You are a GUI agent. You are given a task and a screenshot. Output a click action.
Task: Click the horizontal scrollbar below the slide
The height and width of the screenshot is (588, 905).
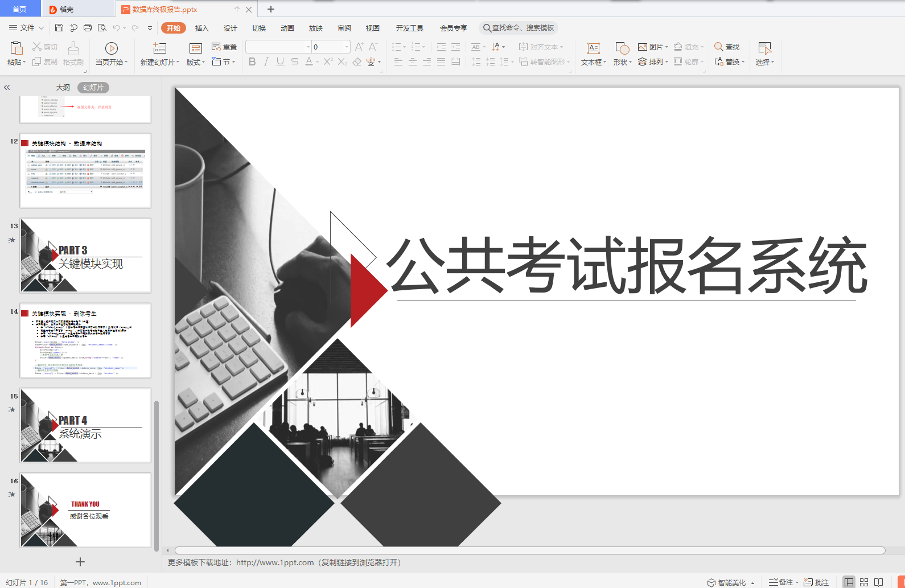point(530,550)
